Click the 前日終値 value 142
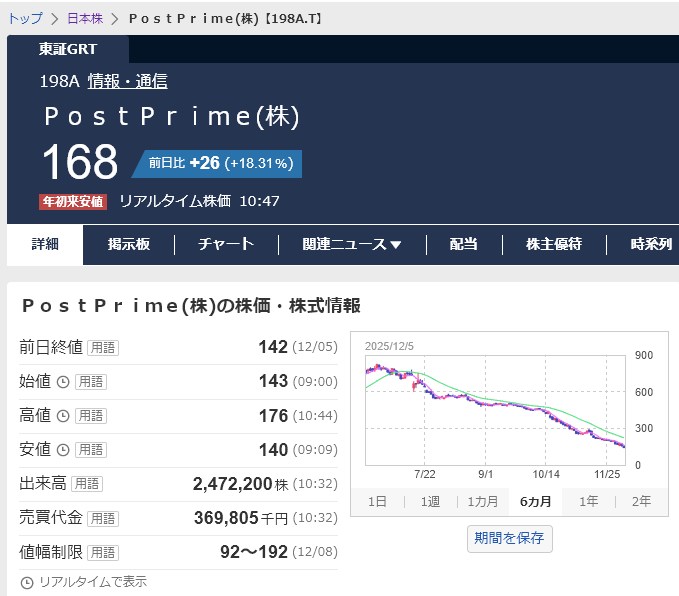 (x=273, y=347)
